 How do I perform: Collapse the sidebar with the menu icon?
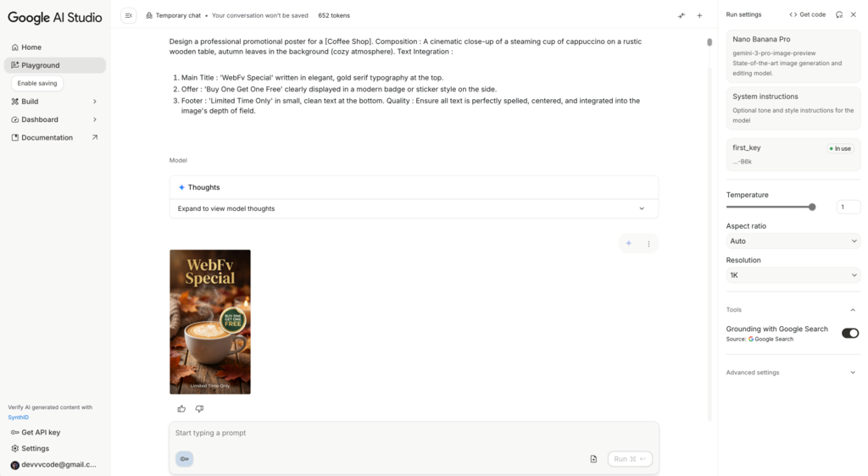coord(129,15)
